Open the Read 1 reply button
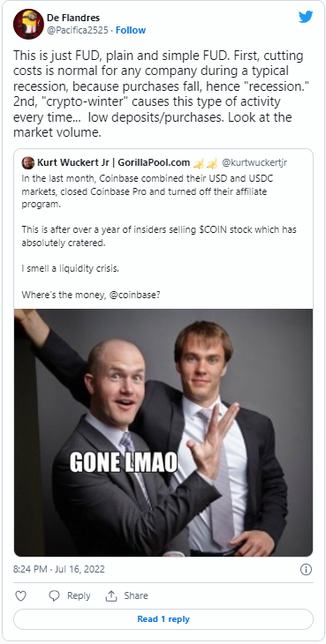The width and height of the screenshot is (326, 644). tap(163, 619)
